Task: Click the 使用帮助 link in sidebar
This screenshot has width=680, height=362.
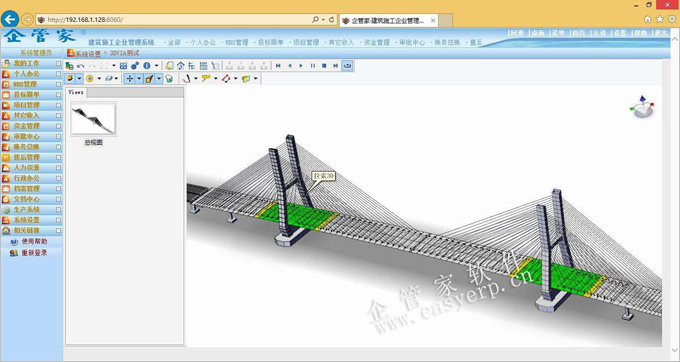Action: (34, 241)
